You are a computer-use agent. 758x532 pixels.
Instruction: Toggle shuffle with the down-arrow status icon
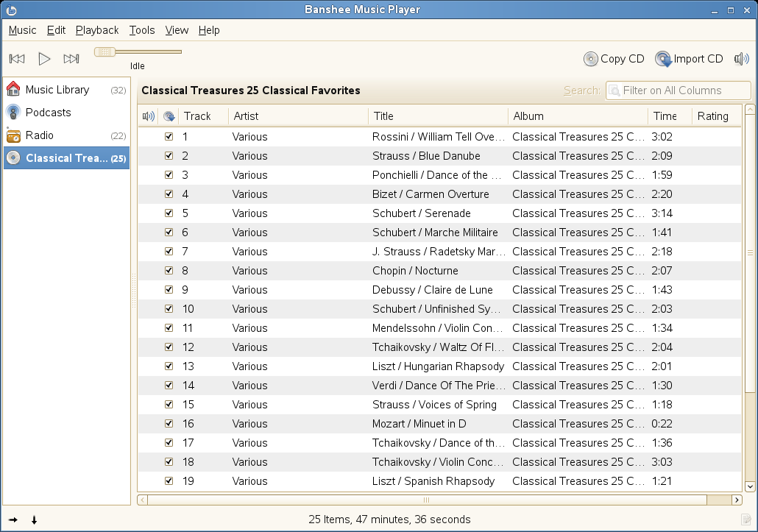[x=34, y=520]
